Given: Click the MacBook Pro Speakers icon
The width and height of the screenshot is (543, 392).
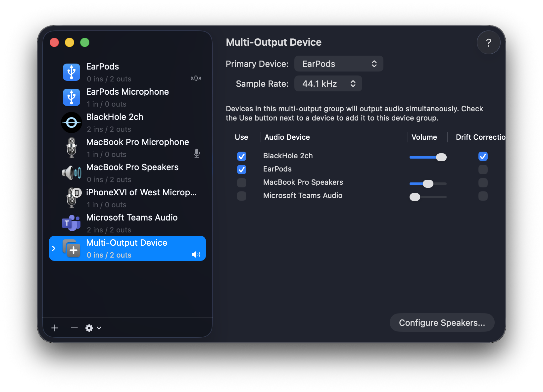Looking at the screenshot, I should 72,173.
